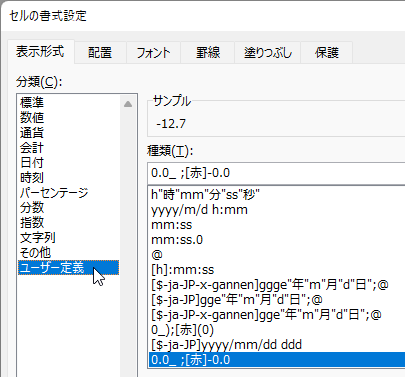Go to the 保護 tab

[327, 53]
